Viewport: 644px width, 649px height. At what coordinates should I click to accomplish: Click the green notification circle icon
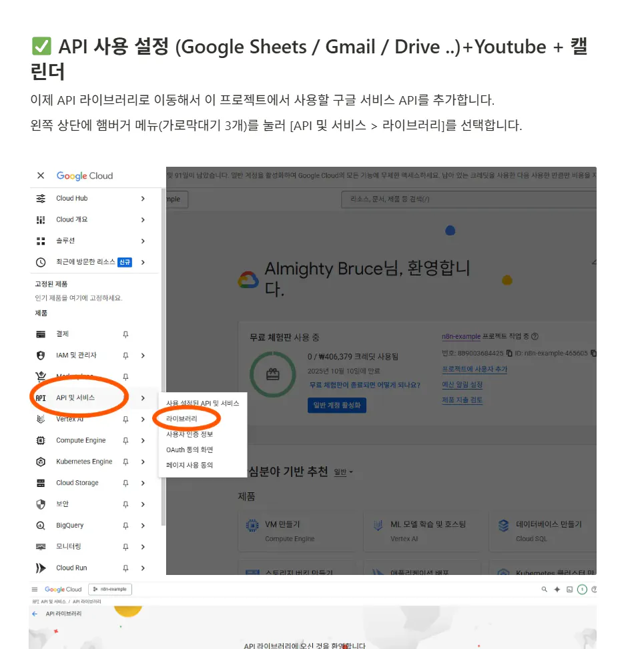(582, 590)
